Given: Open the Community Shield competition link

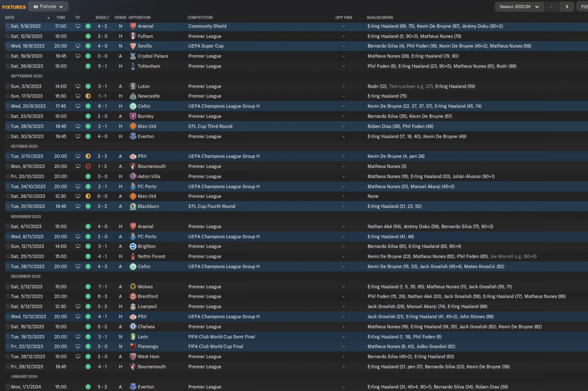Looking at the screenshot, I should [207, 26].
